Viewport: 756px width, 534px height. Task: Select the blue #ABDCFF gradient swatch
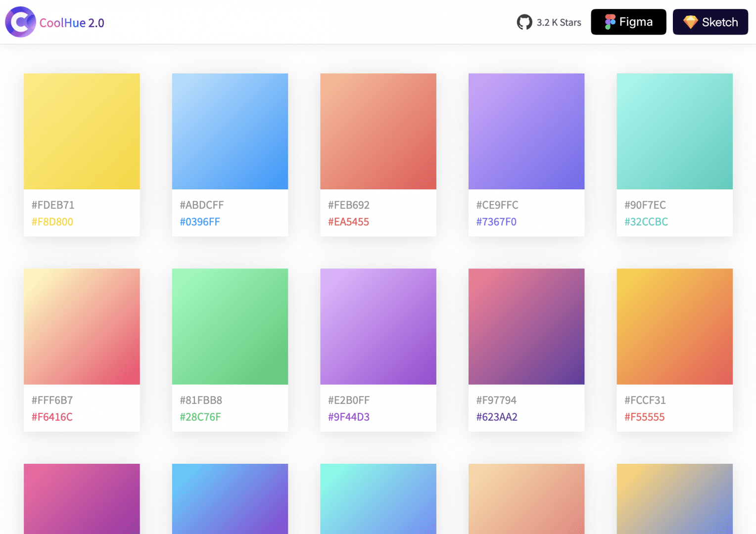(230, 132)
